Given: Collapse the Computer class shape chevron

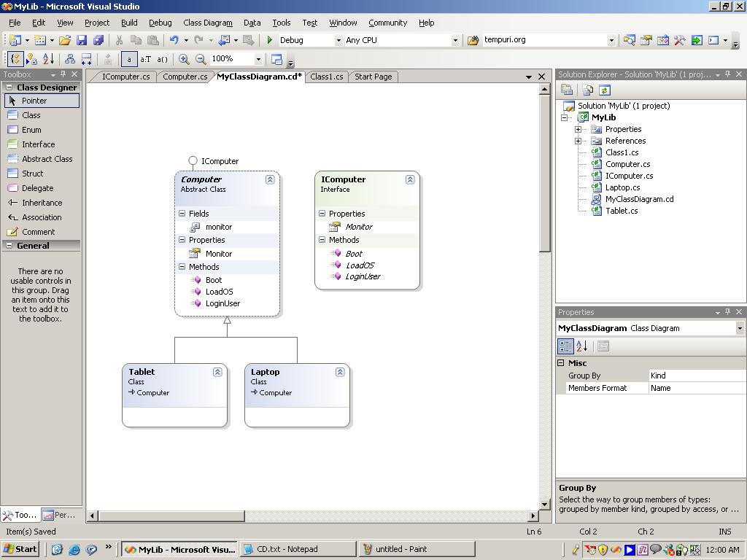Looking at the screenshot, I should (x=270, y=179).
